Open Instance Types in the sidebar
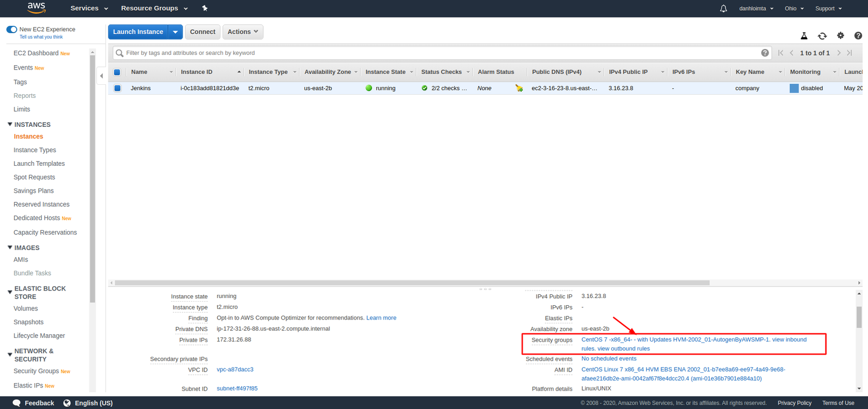 pyautogui.click(x=35, y=150)
